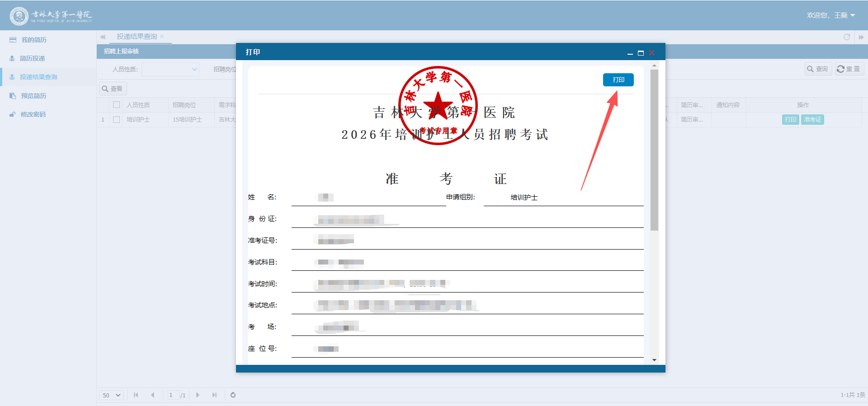Click the tabs scroll-right double arrow
This screenshot has height=406, width=868.
click(x=861, y=37)
